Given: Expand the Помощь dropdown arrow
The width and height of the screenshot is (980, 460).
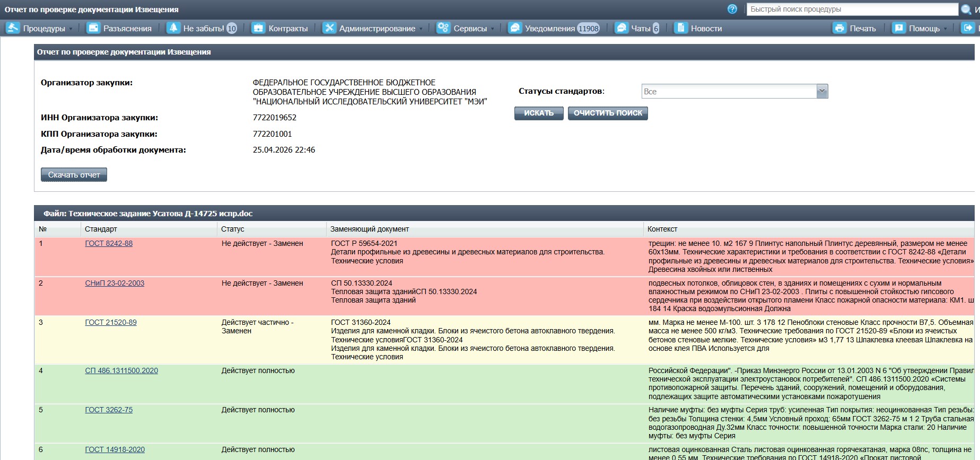Looking at the screenshot, I should click(945, 29).
